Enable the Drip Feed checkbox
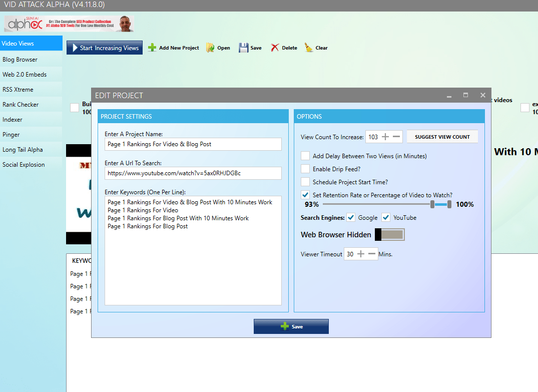The image size is (538, 392). point(305,169)
